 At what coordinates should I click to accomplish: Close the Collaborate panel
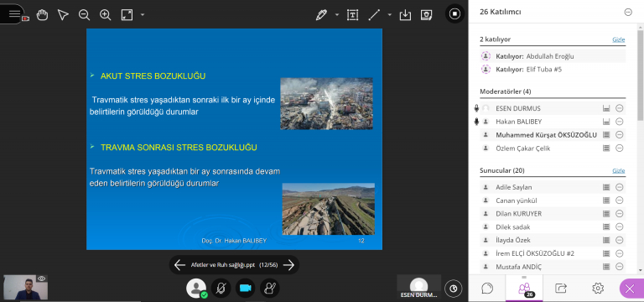click(631, 289)
